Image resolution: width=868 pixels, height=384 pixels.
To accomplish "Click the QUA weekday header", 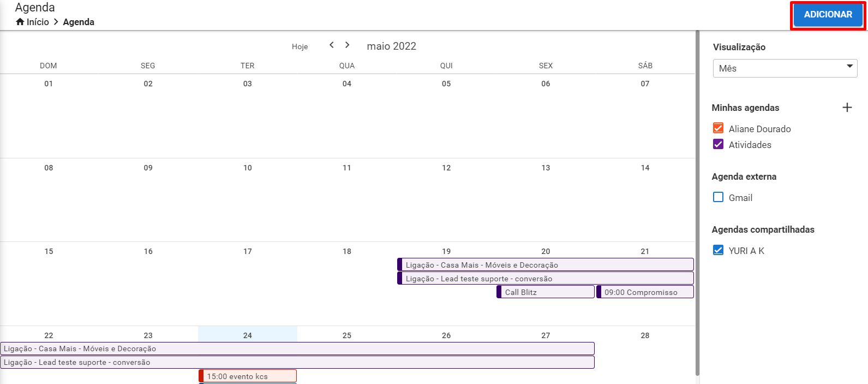I will [x=347, y=66].
